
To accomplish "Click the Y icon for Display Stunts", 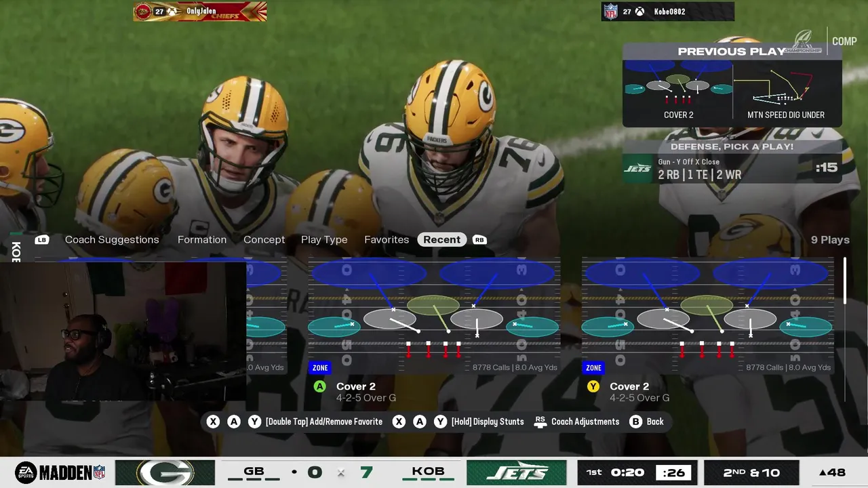I will (x=440, y=422).
